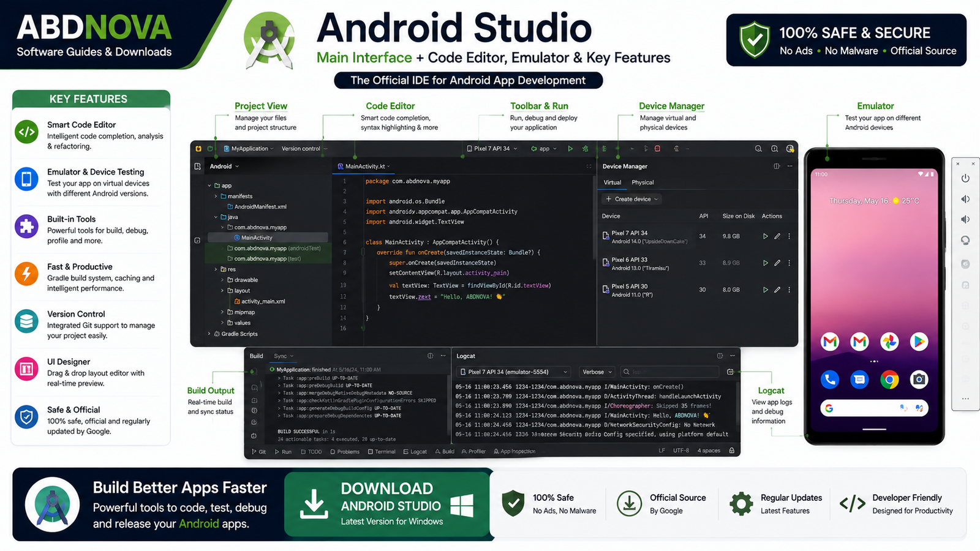Open the app run configuration dropdown
Screen dimensions: 980x551
coord(544,149)
